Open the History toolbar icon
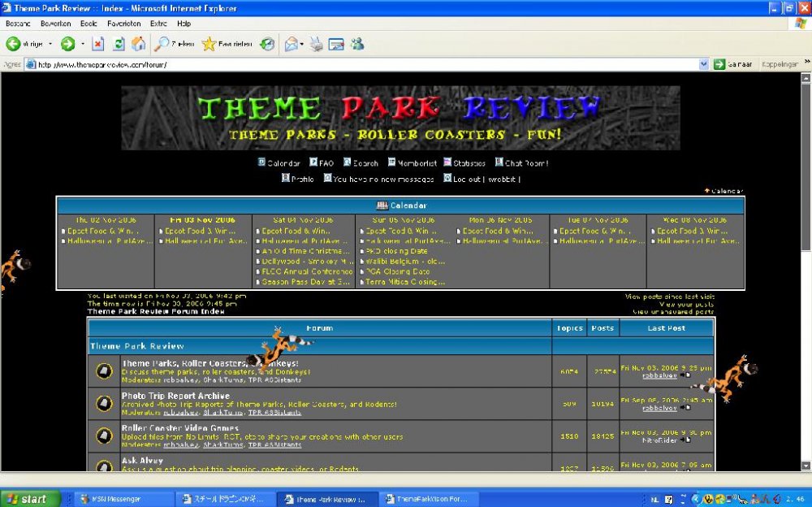Viewport: 812px width, 507px height. pyautogui.click(x=267, y=44)
